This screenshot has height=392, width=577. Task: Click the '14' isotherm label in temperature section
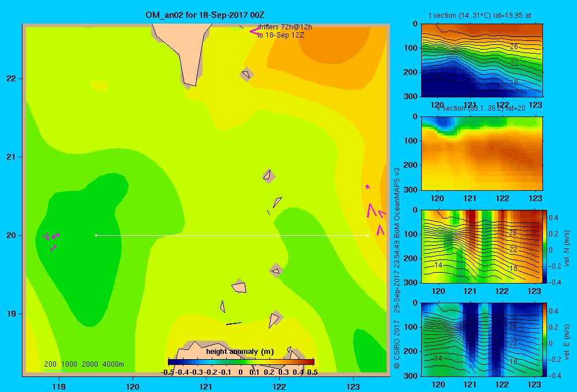click(437, 79)
